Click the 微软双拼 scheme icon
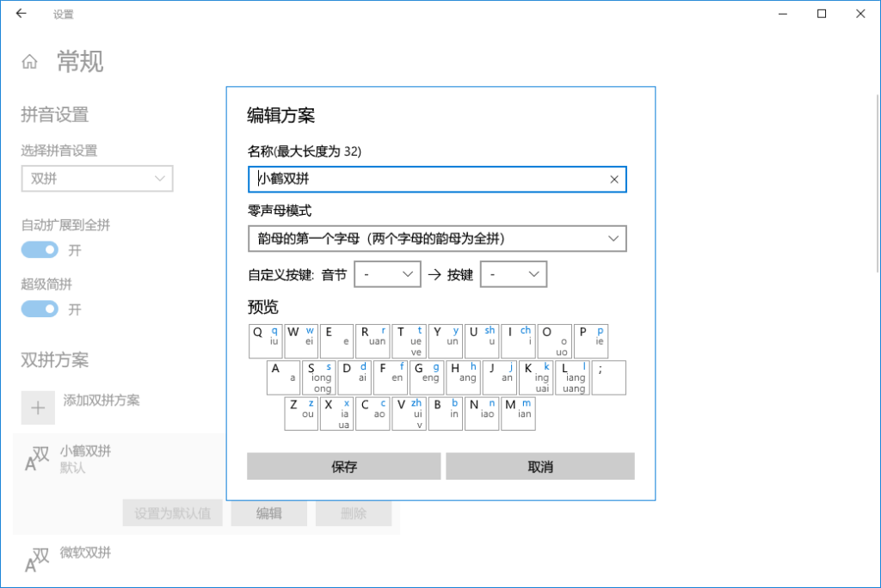Screen dimensions: 881x588 pyautogui.click(x=36, y=559)
